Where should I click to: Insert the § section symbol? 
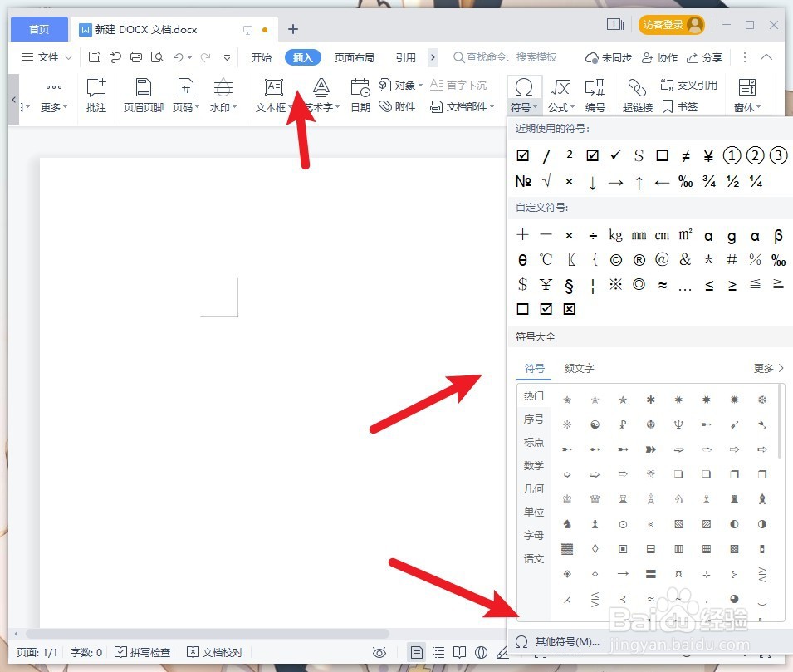pyautogui.click(x=569, y=286)
